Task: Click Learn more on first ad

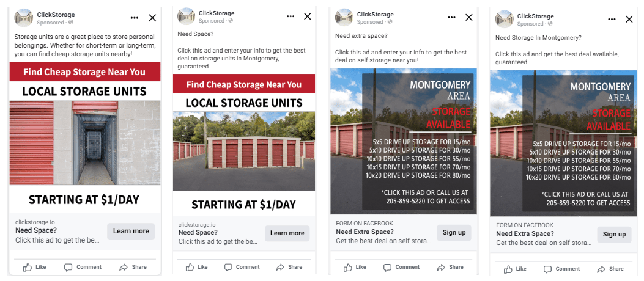Action: (131, 232)
